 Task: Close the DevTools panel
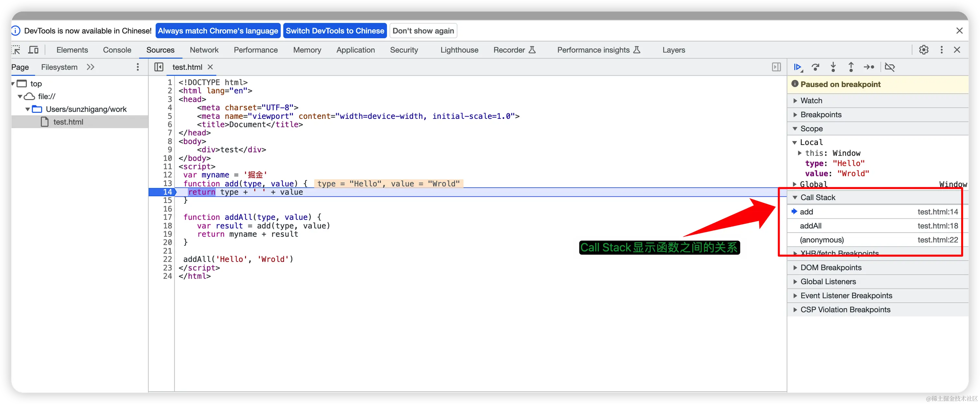(x=957, y=50)
